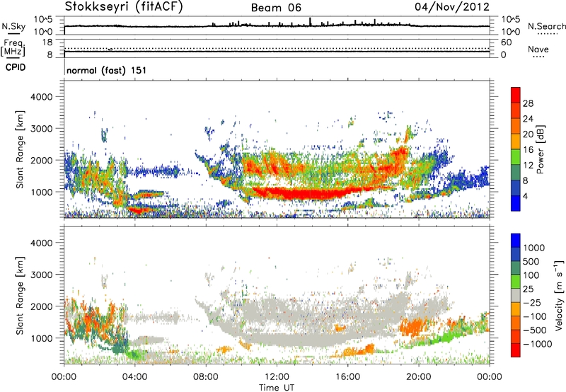Pick the light green Velocity segment between 25 and 100

tap(516, 282)
